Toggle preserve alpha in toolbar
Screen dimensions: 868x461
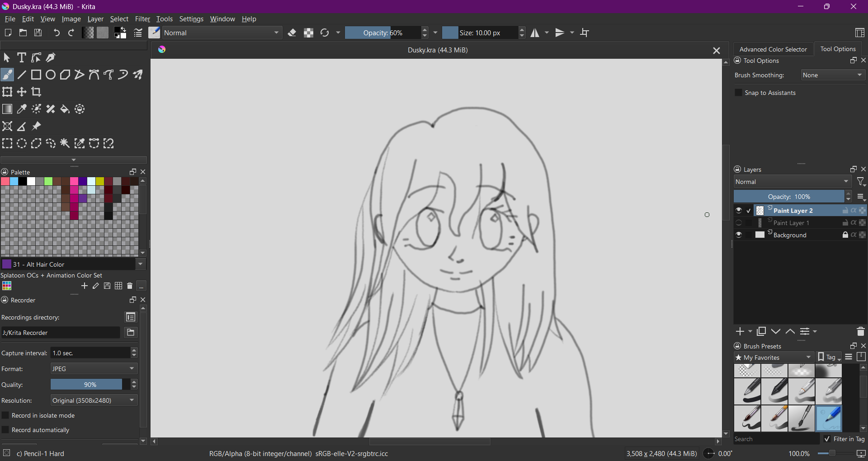pos(309,33)
